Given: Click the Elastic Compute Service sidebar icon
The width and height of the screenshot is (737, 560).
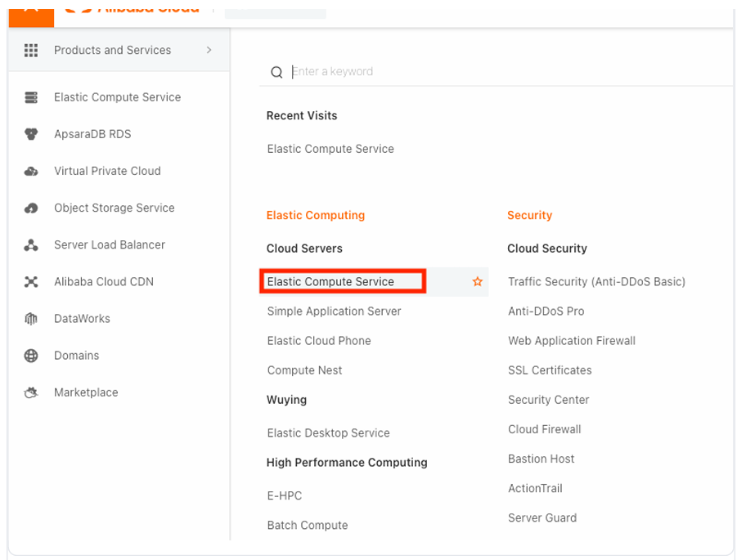Looking at the screenshot, I should click(x=31, y=97).
